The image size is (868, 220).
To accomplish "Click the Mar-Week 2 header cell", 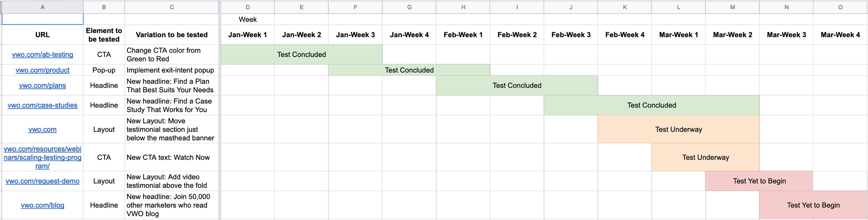I will click(732, 35).
